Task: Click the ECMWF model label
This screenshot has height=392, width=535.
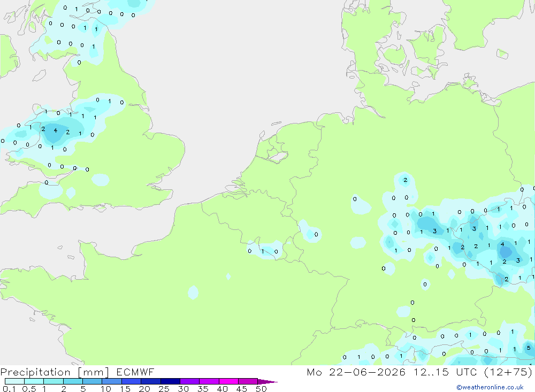Action: (x=135, y=372)
